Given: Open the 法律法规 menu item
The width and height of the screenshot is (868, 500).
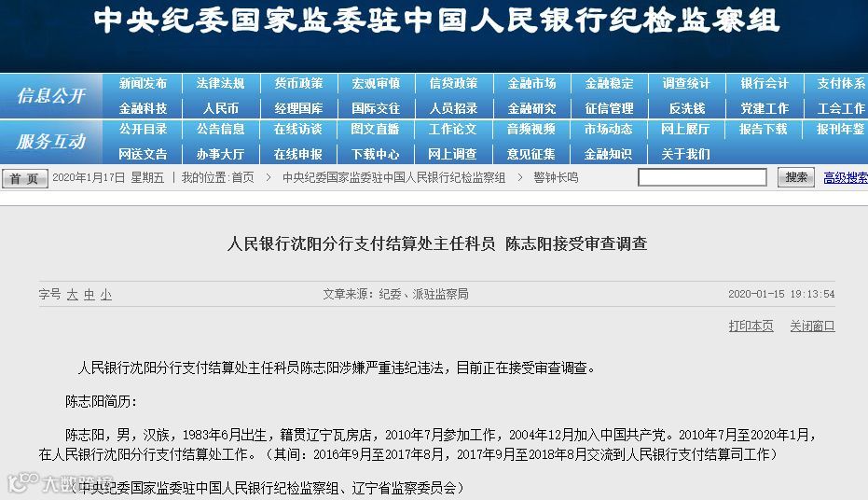Looking at the screenshot, I should tap(220, 84).
